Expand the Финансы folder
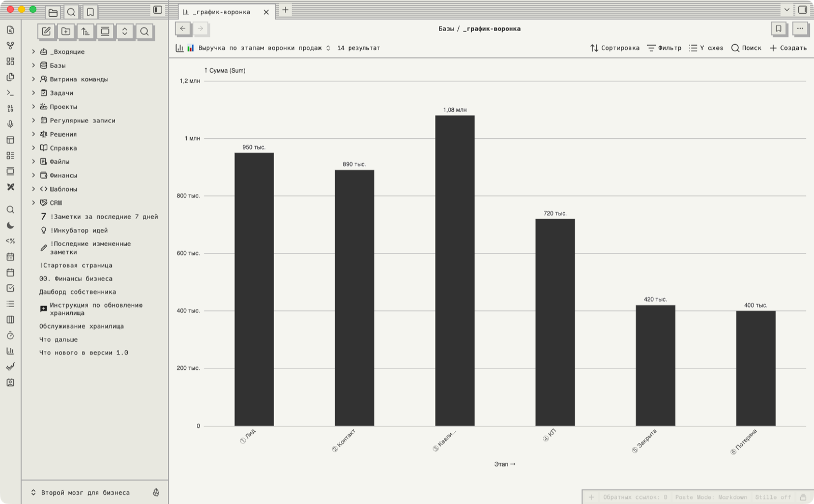814x504 pixels. pyautogui.click(x=34, y=175)
